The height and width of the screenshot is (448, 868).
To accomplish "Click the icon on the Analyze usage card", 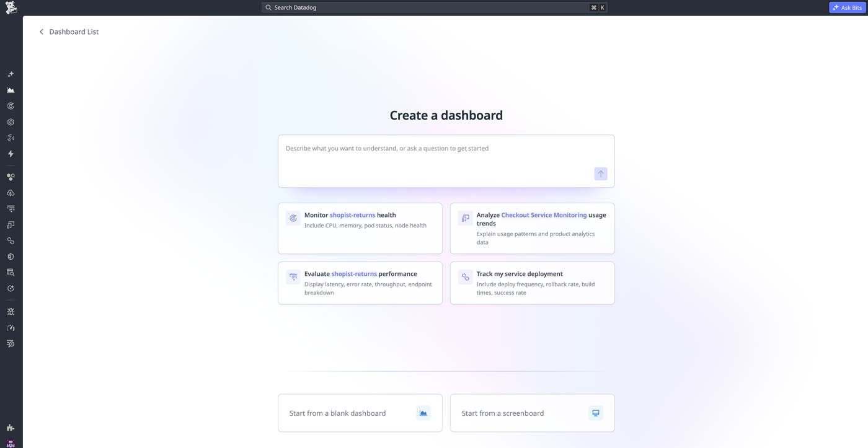I will tap(465, 218).
